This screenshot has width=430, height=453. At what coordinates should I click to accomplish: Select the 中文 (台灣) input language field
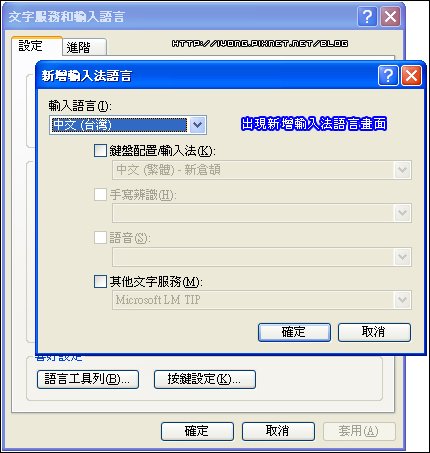pos(119,125)
